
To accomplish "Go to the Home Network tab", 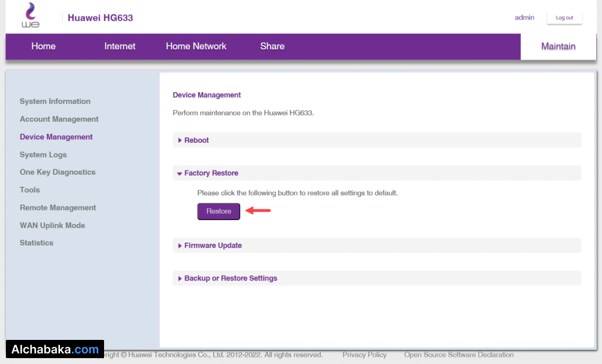I will pos(196,46).
